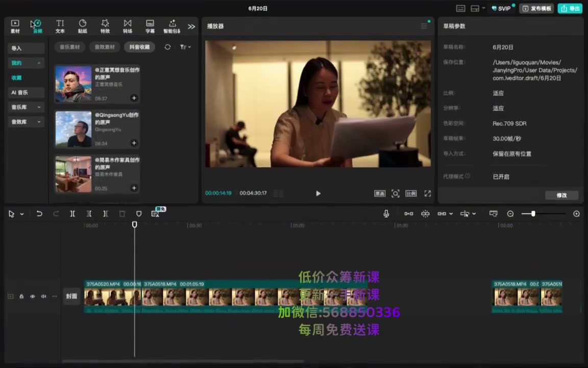Open the 贴纸 stickers tab
Image resolution: width=588 pixels, height=368 pixels.
(x=83, y=26)
